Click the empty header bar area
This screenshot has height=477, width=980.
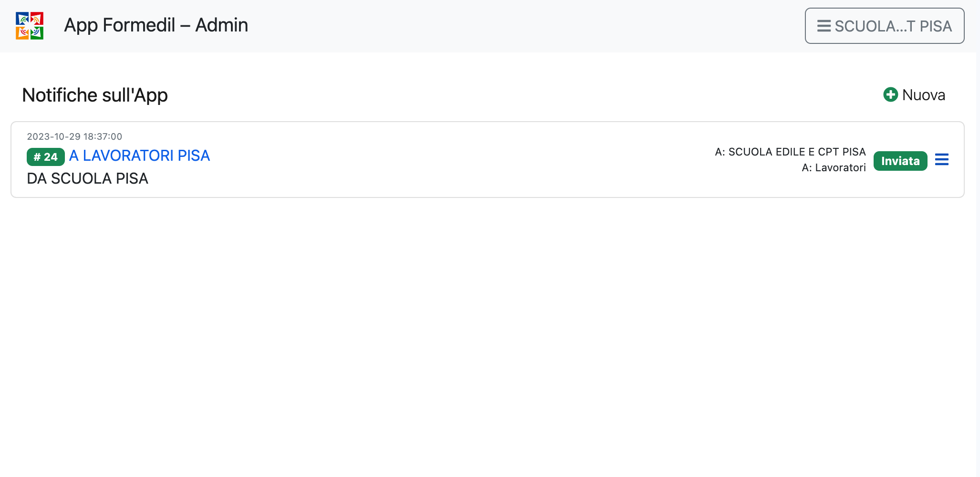525,26
